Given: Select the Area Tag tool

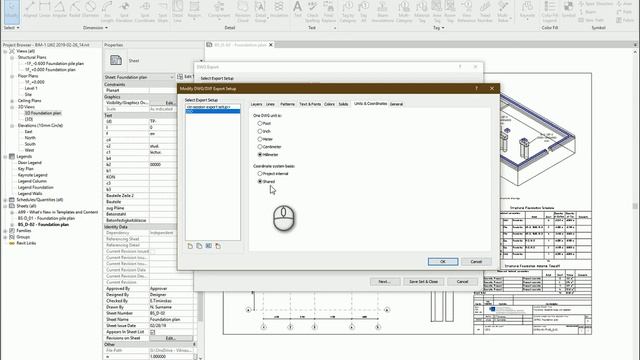Looking at the screenshot, I should point(437,11).
